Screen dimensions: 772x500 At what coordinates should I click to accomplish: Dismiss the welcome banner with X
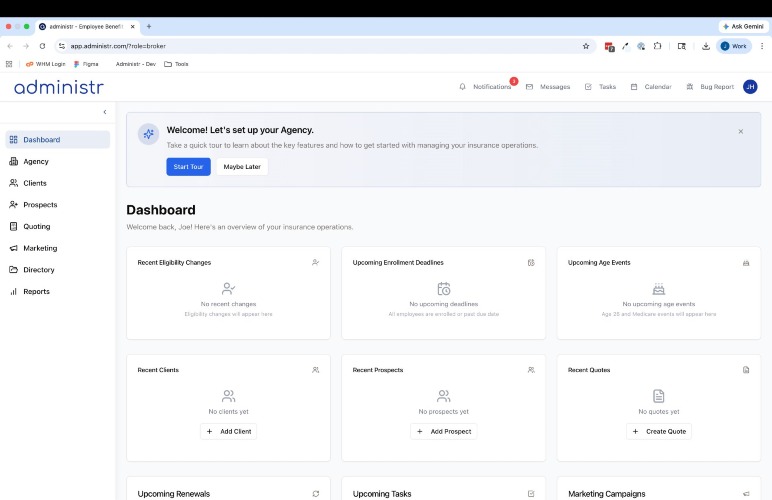[x=740, y=131]
